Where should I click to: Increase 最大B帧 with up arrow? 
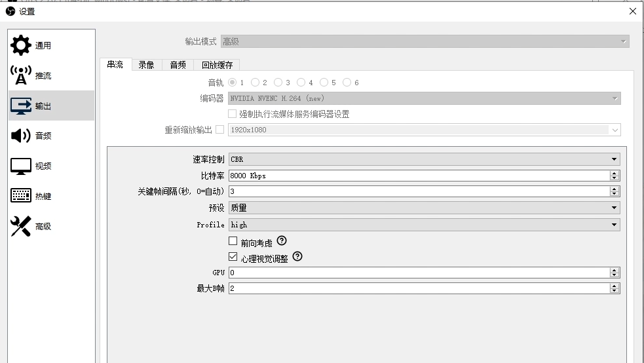(x=615, y=286)
